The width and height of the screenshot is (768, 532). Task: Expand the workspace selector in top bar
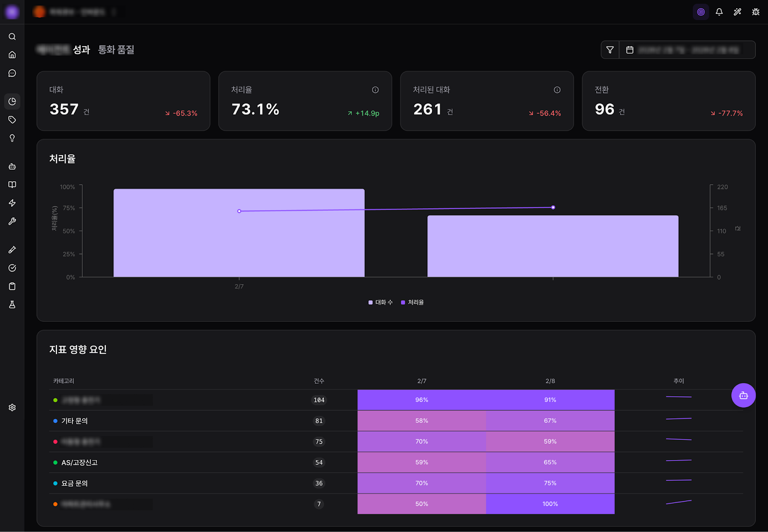77,12
